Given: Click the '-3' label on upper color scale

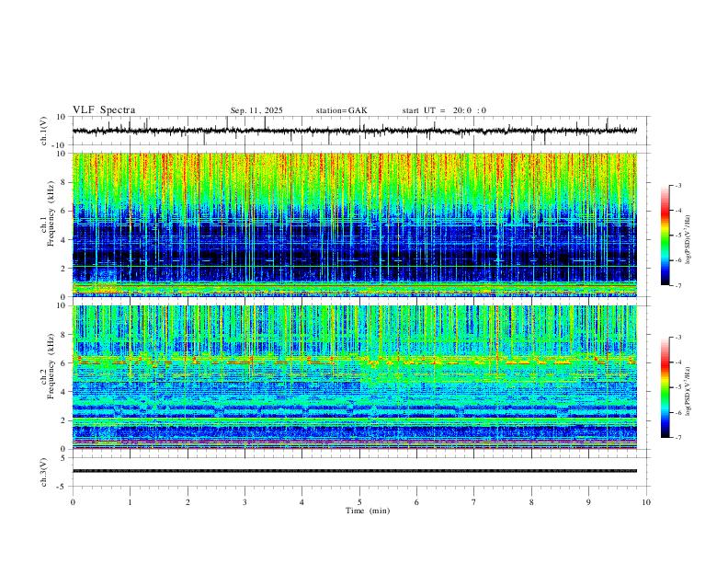Looking at the screenshot, I should pyautogui.click(x=677, y=185).
